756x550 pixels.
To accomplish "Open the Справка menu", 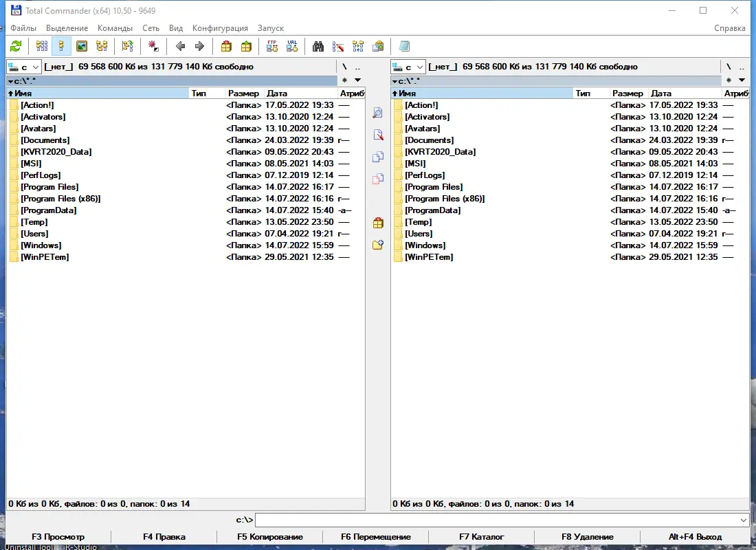I will 729,28.
